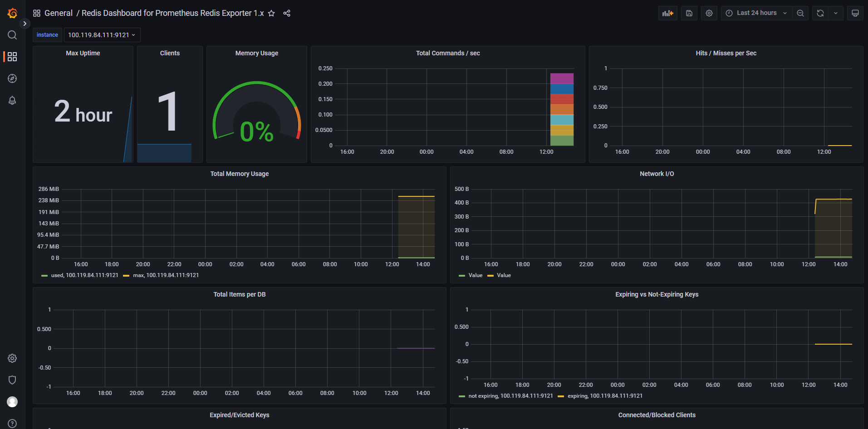
Task: Save the dashboard
Action: [689, 13]
